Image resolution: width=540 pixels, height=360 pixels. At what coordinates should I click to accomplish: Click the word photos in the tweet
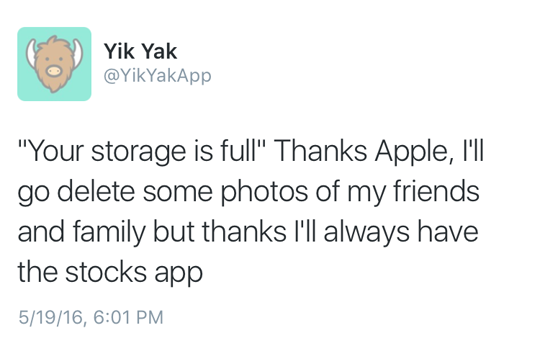(264, 192)
